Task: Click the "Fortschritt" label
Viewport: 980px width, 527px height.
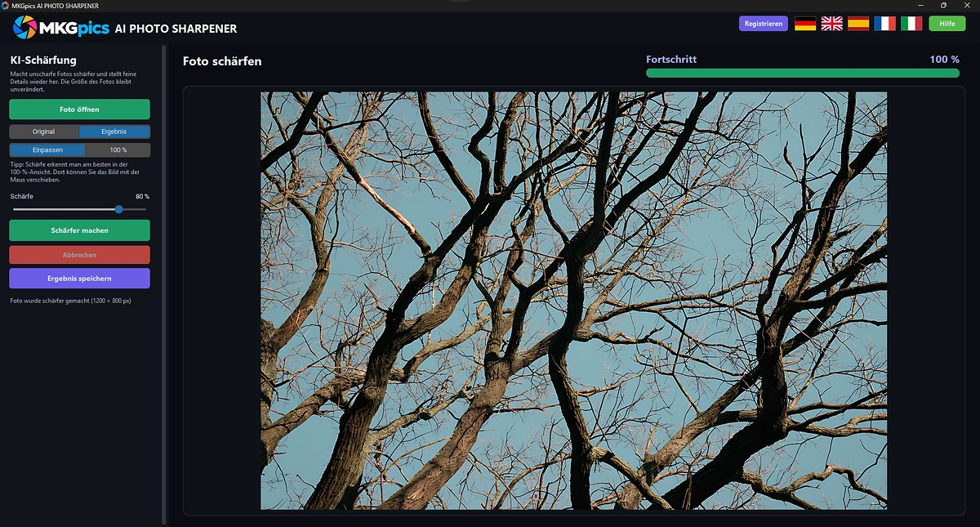Action: coord(671,60)
